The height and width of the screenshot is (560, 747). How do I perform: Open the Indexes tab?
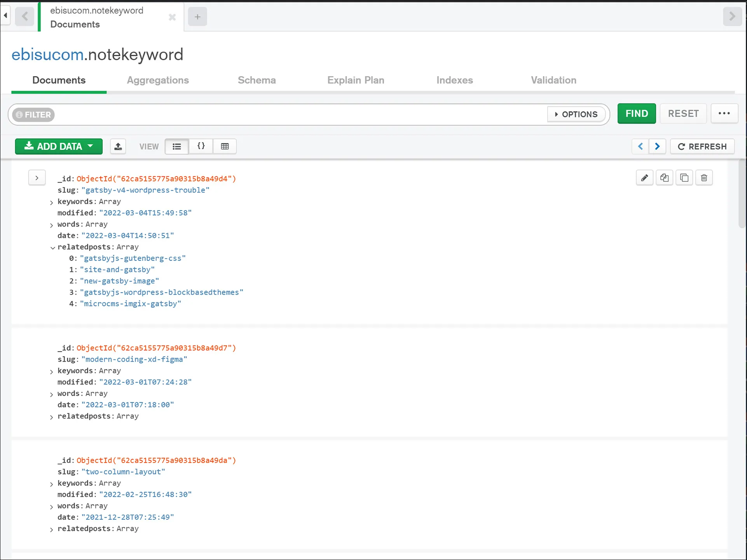click(454, 80)
